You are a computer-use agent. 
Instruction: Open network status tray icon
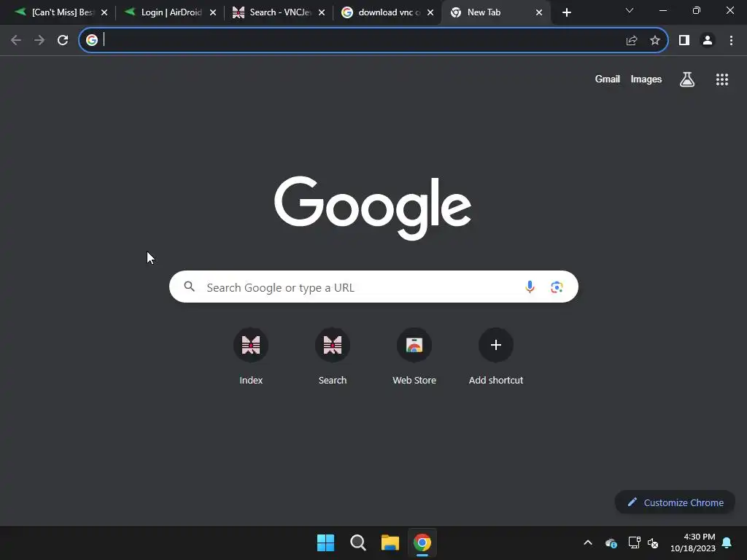point(634,542)
